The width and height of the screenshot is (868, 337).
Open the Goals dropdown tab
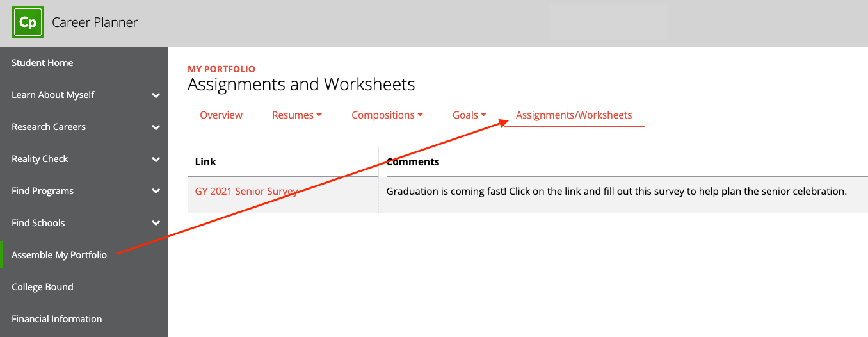[x=469, y=115]
